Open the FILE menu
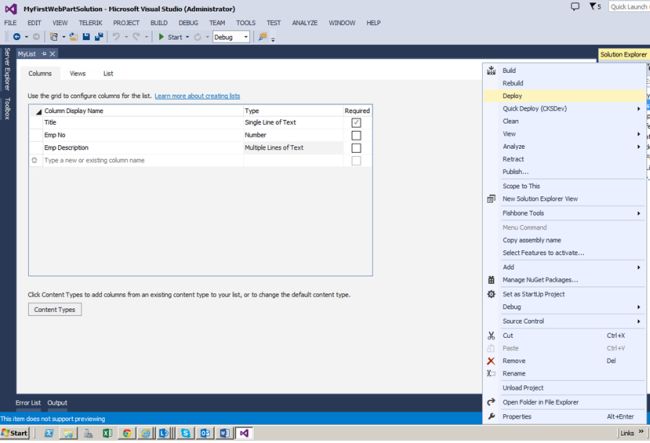Image resolution: width=650 pixels, height=443 pixels. pos(10,23)
